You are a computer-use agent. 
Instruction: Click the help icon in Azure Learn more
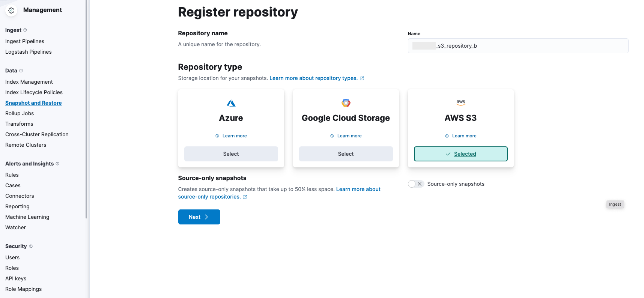click(x=217, y=136)
